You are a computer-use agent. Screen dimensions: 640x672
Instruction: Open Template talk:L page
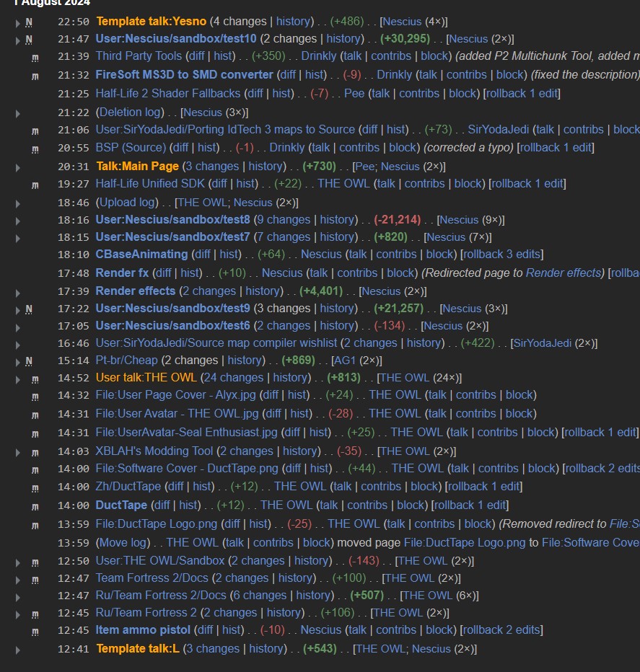click(x=138, y=648)
